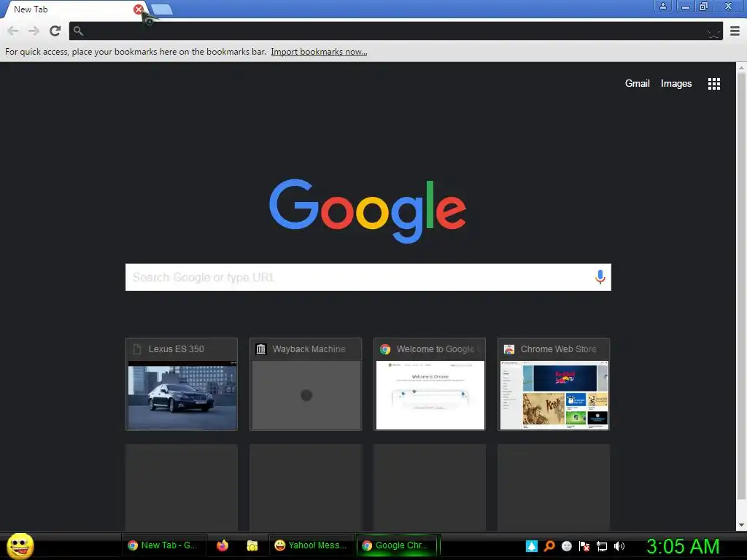The image size is (747, 560).
Task: Open the Chrome Web Store tile
Action: [554, 384]
